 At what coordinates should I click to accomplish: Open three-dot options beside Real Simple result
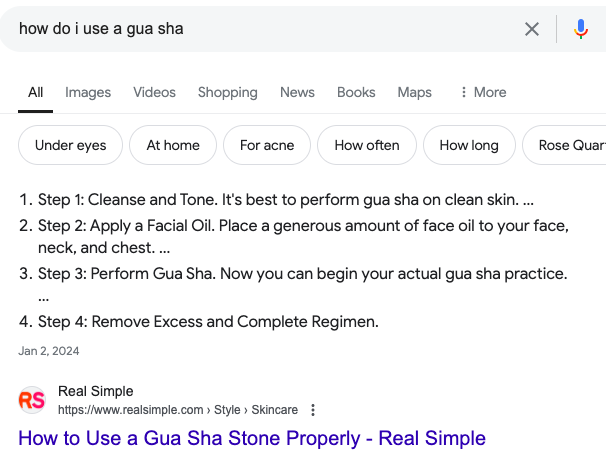pos(313,410)
